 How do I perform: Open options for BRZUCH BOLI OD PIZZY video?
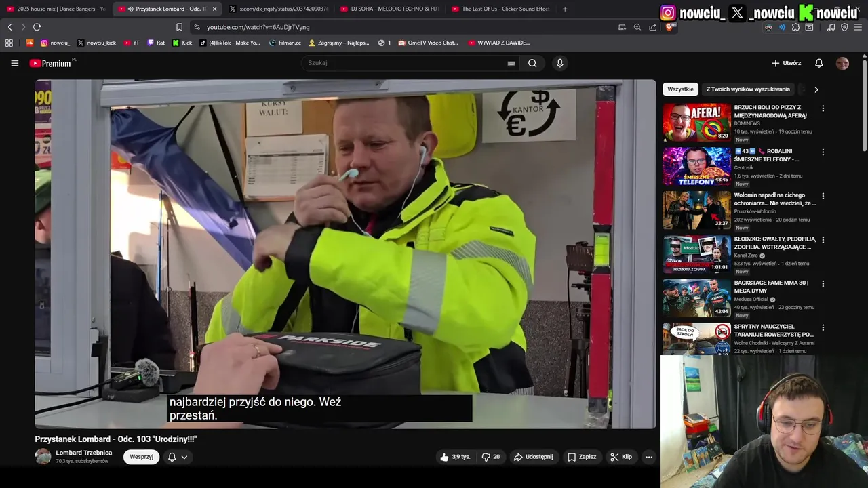click(x=823, y=108)
